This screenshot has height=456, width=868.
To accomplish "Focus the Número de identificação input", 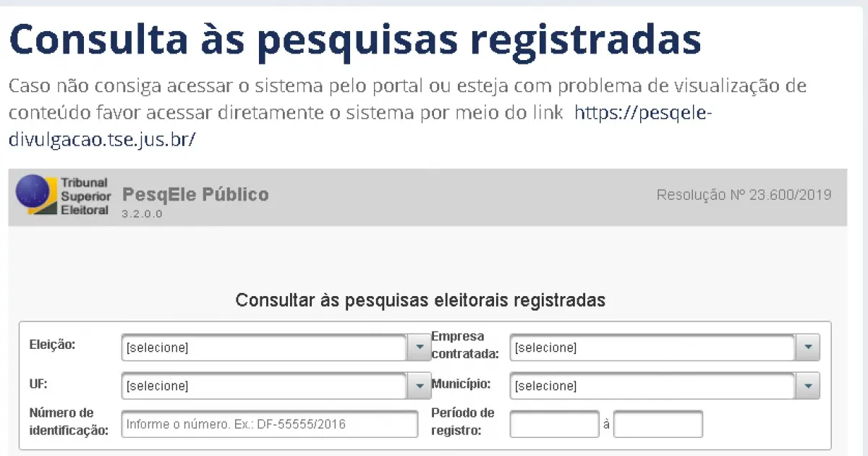I will 270,424.
